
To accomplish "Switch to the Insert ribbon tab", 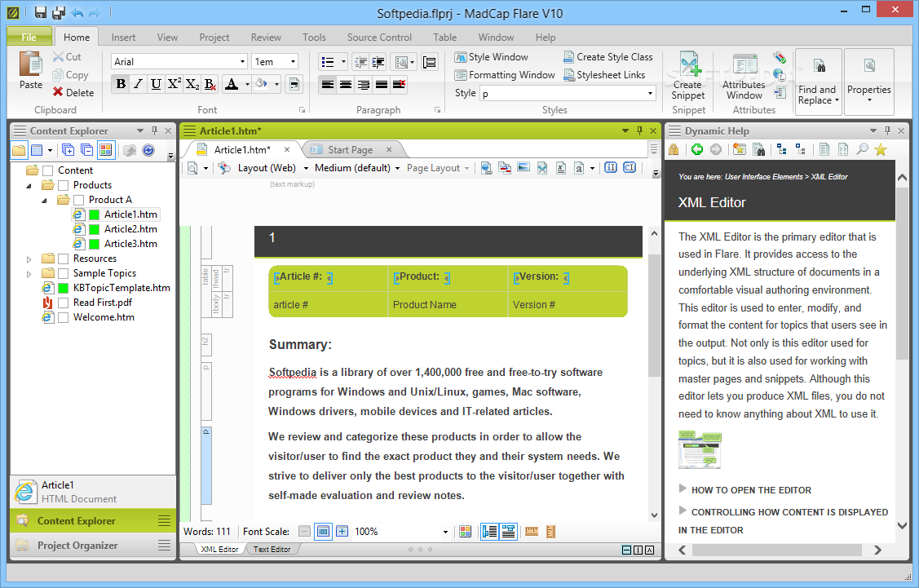I will [123, 38].
